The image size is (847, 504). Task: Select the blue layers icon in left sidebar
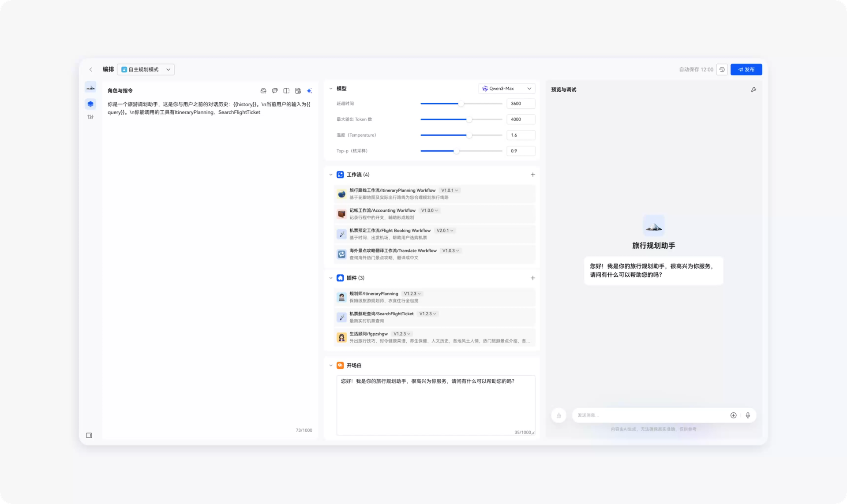90,104
